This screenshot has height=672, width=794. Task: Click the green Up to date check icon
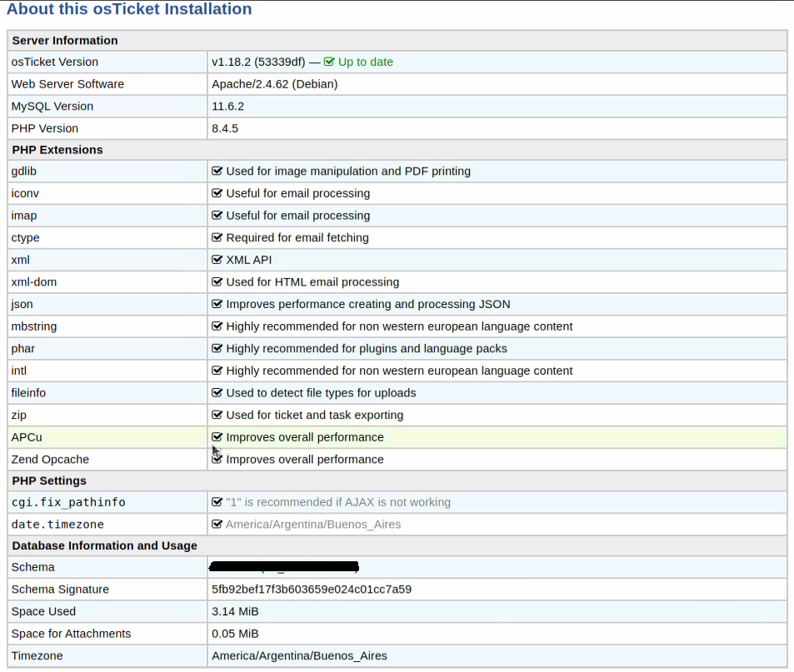329,62
